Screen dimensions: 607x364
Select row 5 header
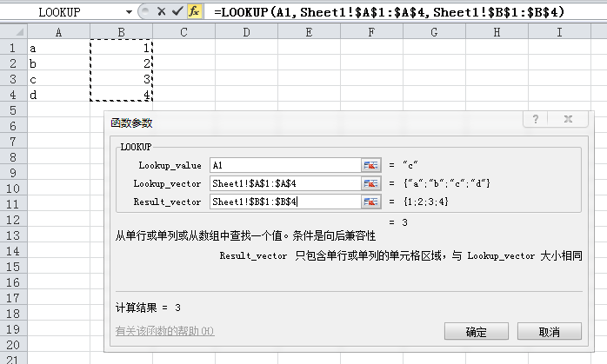14,110
